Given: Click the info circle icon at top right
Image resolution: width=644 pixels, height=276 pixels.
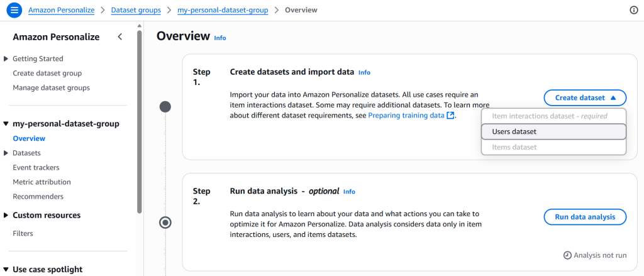Looking at the screenshot, I should [634, 10].
